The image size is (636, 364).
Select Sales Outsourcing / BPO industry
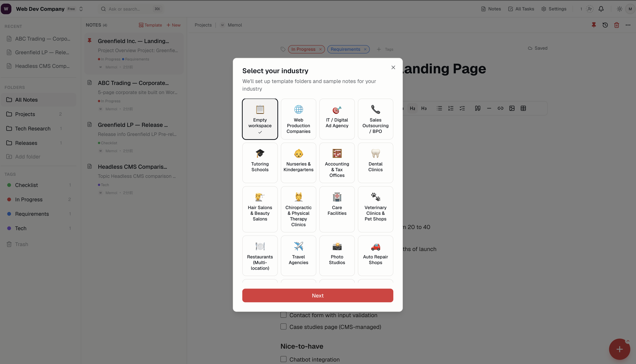(x=375, y=119)
